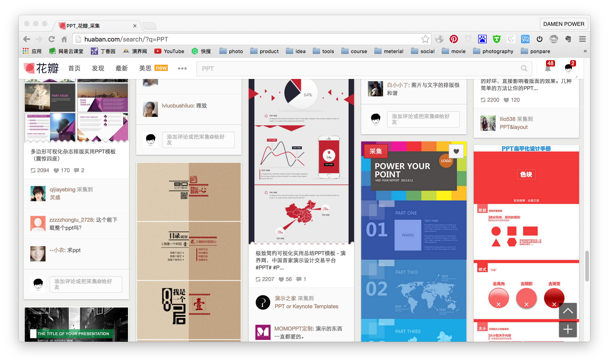Click the browser forward arrow
The width and height of the screenshot is (609, 364).
click(x=39, y=39)
